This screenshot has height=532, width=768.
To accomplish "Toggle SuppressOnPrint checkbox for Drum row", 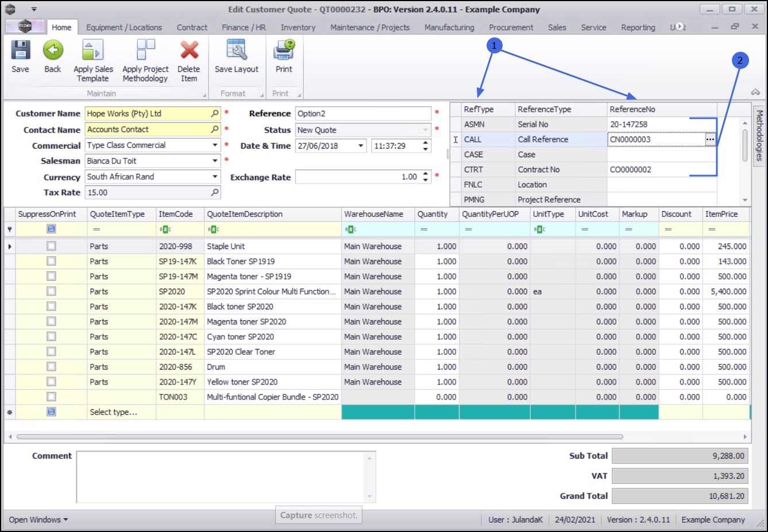I will coord(52,367).
